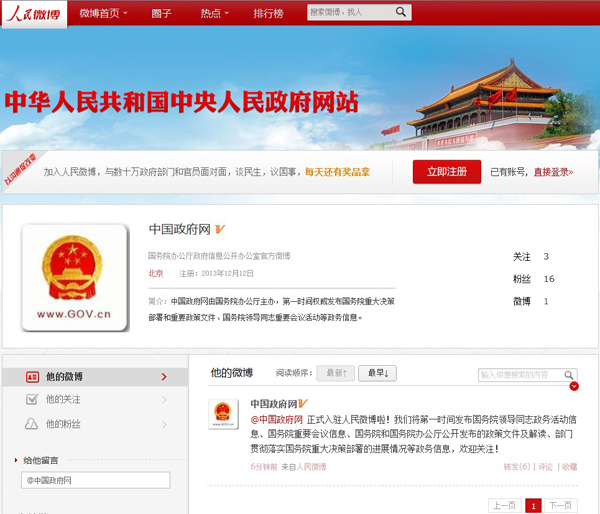Viewport: 600px width, 514px height.
Task: Click the 给他留言 message input field
Action: [x=95, y=481]
